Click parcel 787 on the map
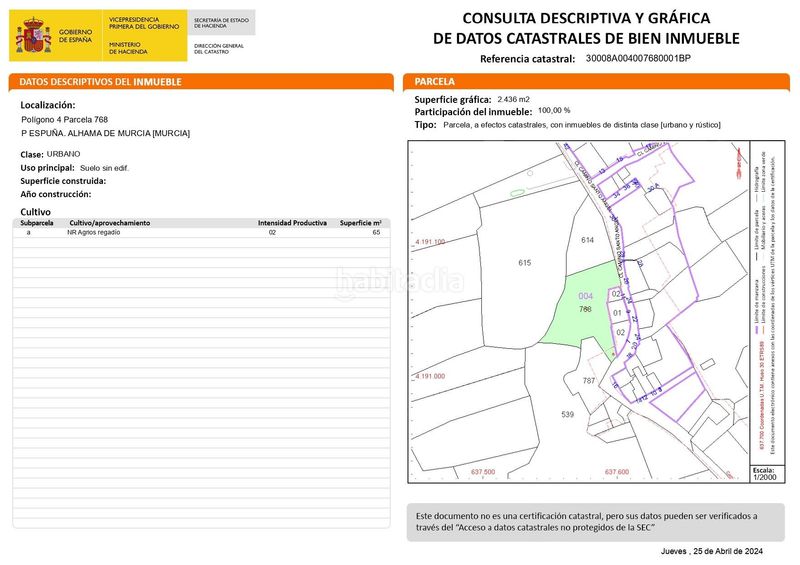The height and width of the screenshot is (565, 800). pos(588,381)
